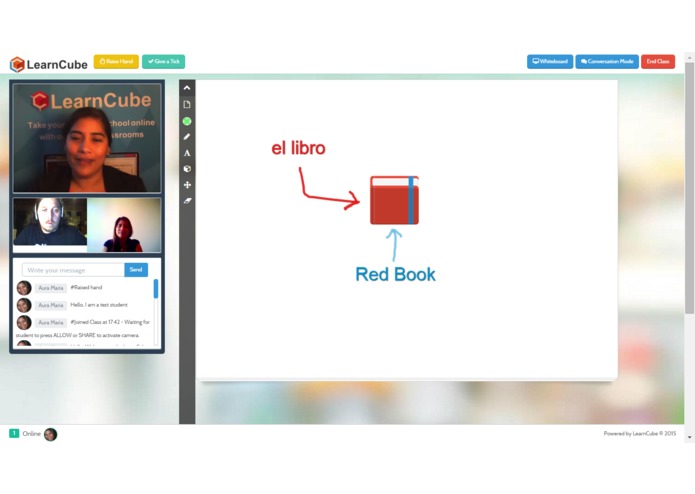Open the new page document tool

coord(187,105)
